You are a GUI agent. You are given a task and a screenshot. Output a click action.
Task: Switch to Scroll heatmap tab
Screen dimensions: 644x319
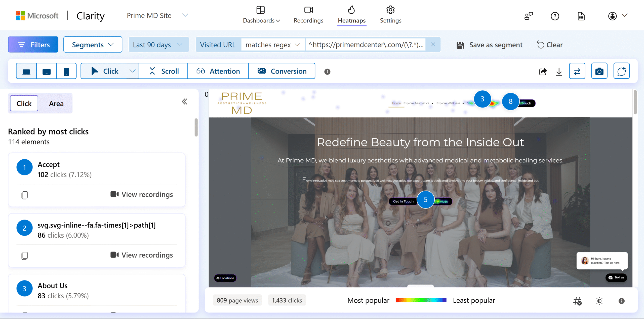point(164,71)
